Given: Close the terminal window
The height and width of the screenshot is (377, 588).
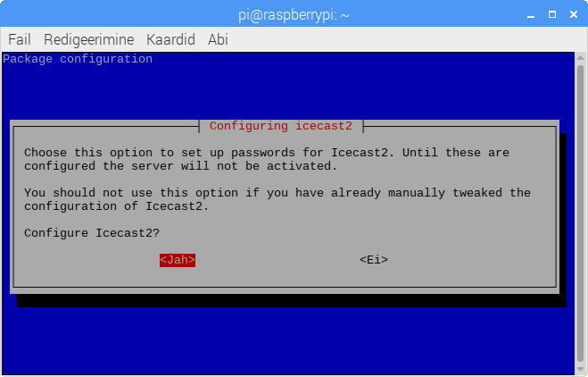Looking at the screenshot, I should 574,14.
